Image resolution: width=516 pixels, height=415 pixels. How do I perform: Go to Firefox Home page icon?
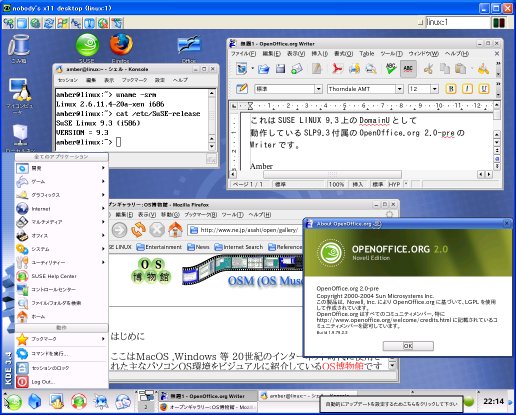[175, 229]
